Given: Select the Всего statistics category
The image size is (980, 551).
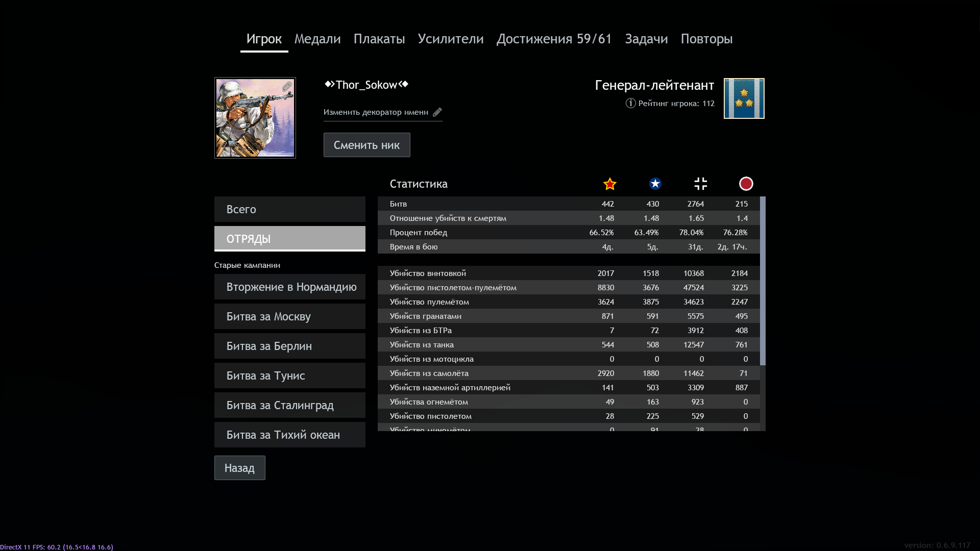Looking at the screenshot, I should [289, 209].
